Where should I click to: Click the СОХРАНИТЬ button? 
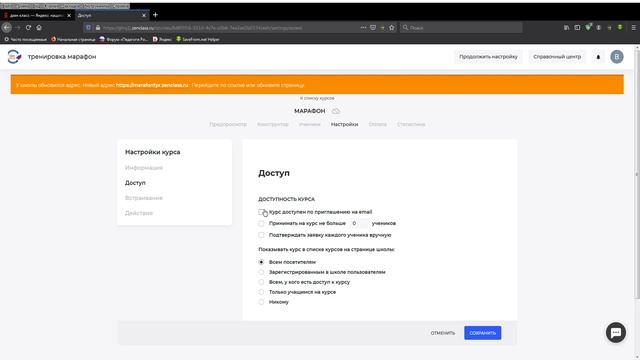pos(482,333)
